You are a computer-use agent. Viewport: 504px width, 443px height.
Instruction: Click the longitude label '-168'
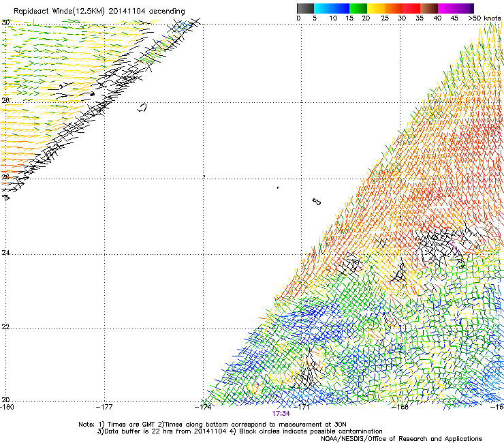(400, 407)
